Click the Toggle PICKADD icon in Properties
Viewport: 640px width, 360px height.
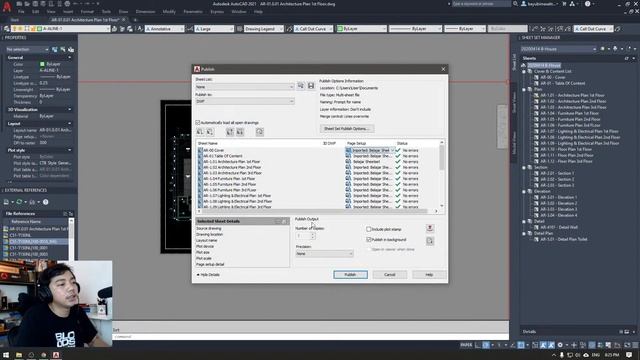(54, 49)
